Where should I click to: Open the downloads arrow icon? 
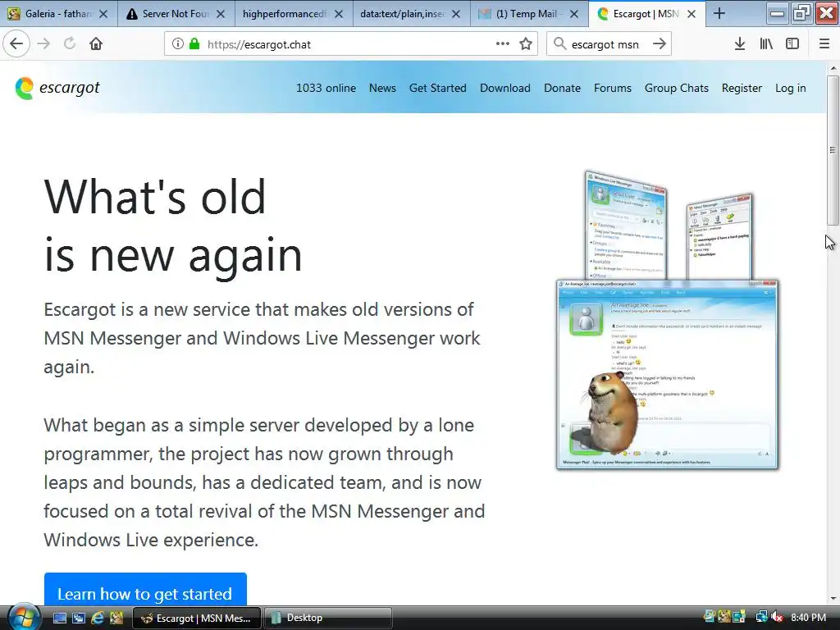(740, 44)
